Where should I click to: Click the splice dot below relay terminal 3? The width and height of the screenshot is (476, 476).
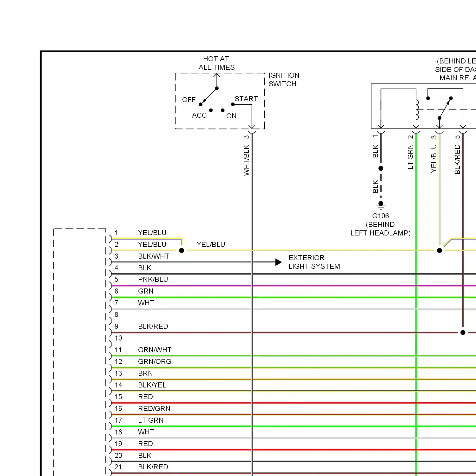(x=440, y=250)
